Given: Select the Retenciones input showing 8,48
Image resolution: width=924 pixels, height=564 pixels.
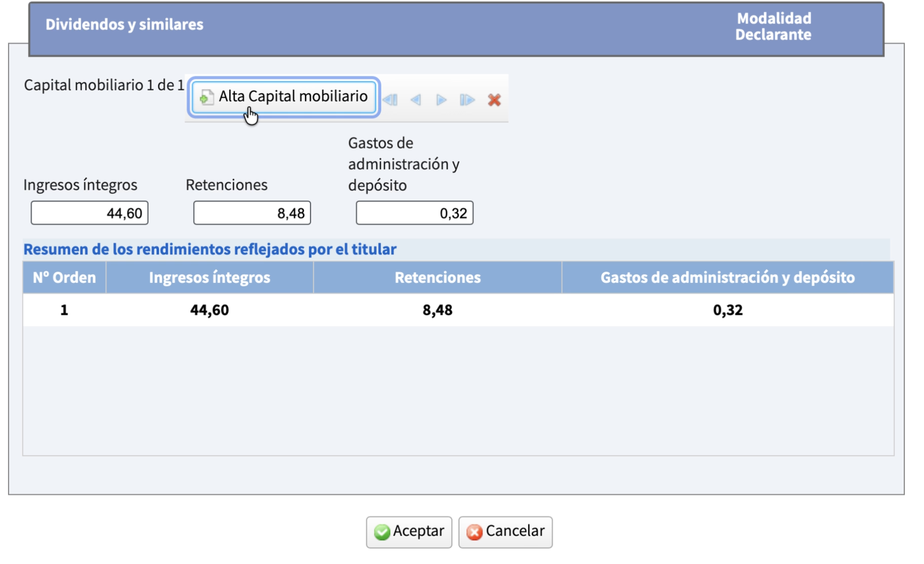Looking at the screenshot, I should click(252, 213).
